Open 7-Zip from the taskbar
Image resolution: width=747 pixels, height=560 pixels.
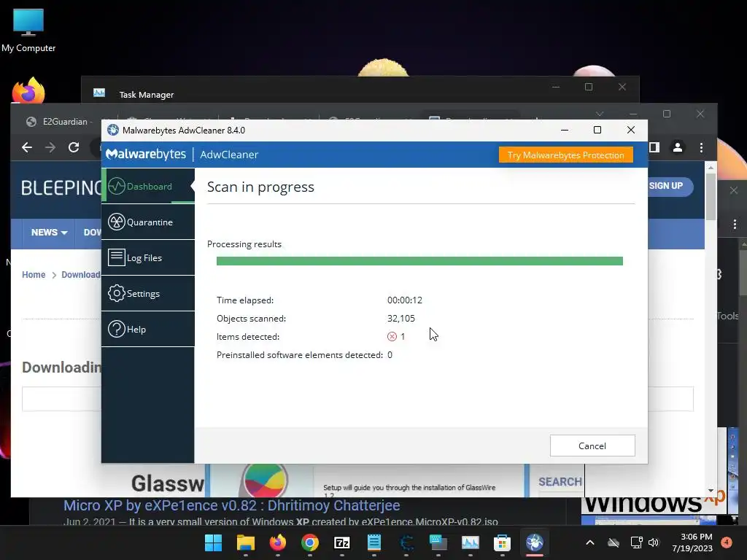click(342, 542)
